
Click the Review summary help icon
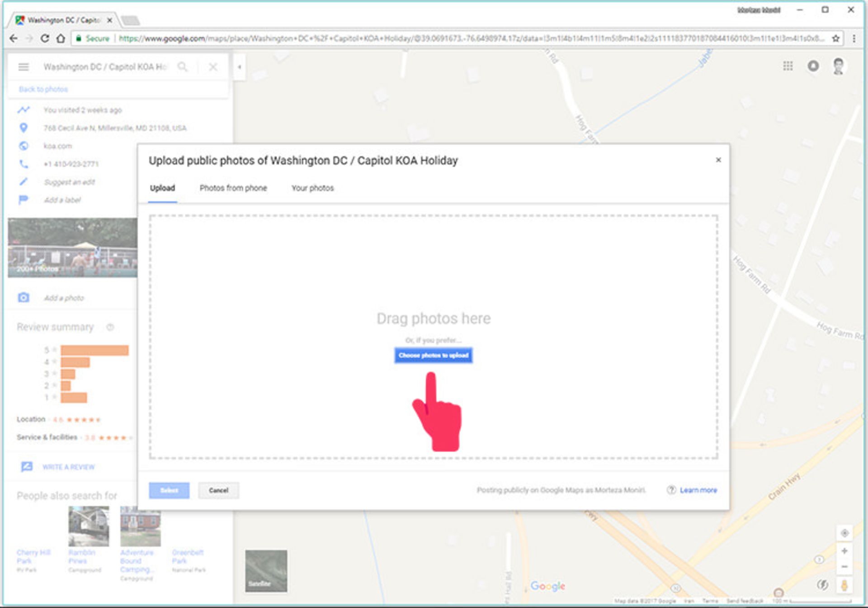(110, 327)
